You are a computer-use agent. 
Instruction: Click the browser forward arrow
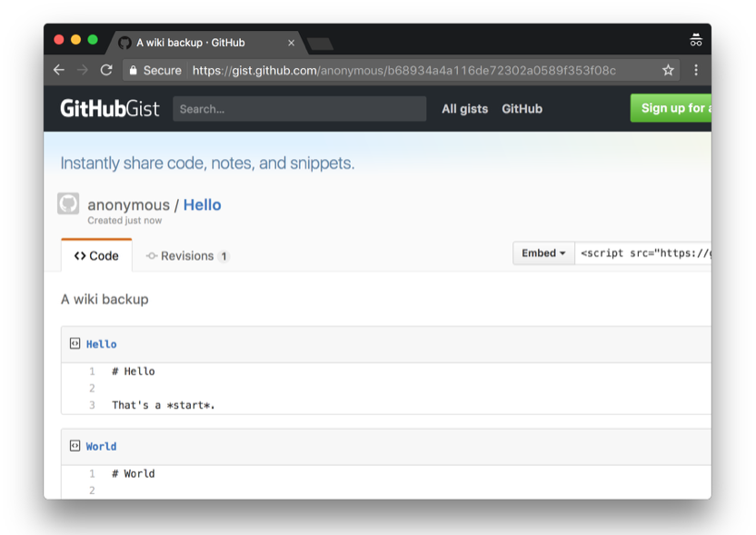(83, 70)
